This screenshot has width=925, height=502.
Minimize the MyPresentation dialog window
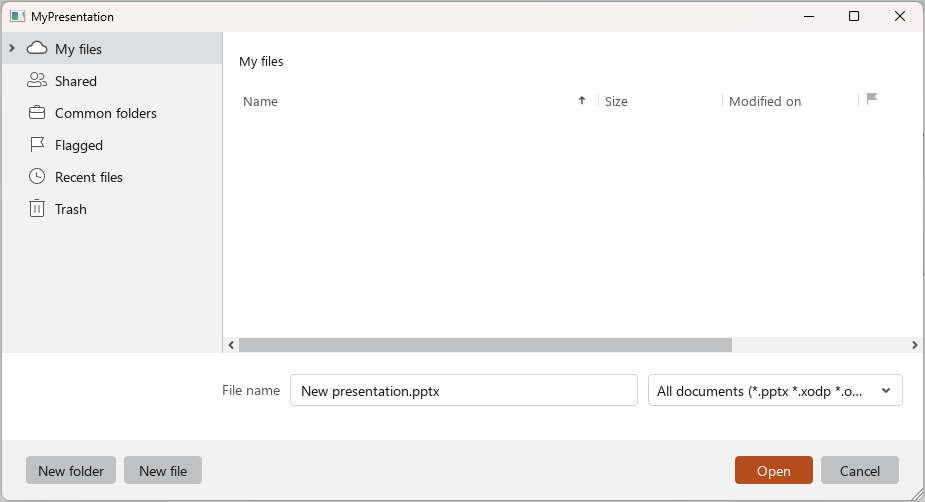[x=809, y=17]
